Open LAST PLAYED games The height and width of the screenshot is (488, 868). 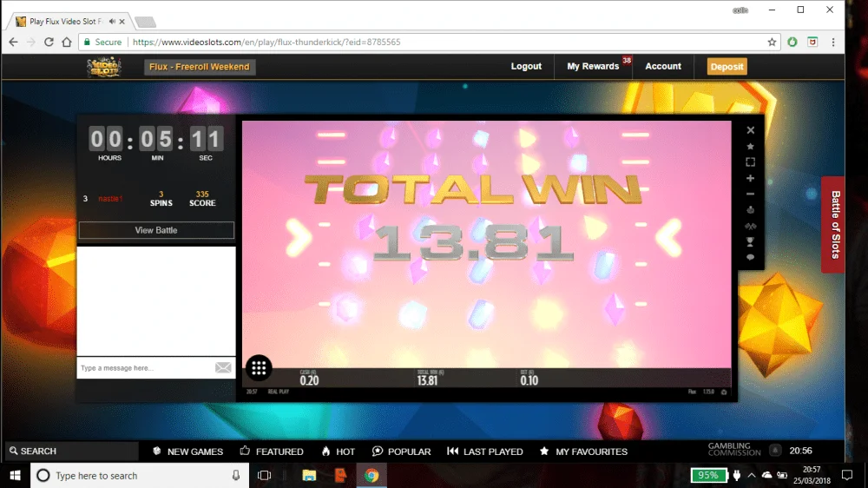[x=485, y=452]
